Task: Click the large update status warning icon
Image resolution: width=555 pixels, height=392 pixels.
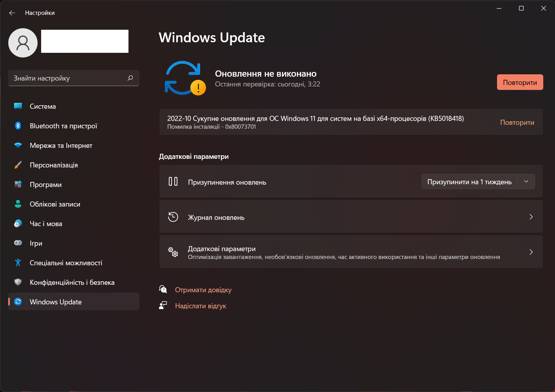Action: click(x=185, y=78)
